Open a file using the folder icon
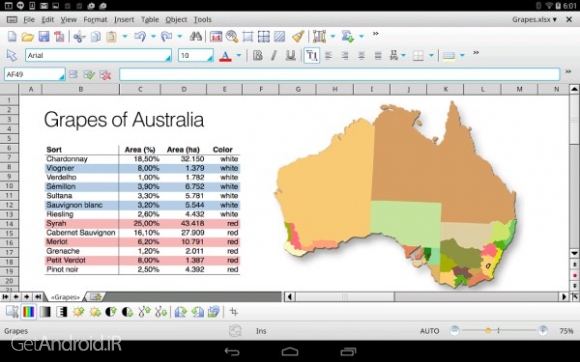Screen dimensions: 580x362 (27, 36)
